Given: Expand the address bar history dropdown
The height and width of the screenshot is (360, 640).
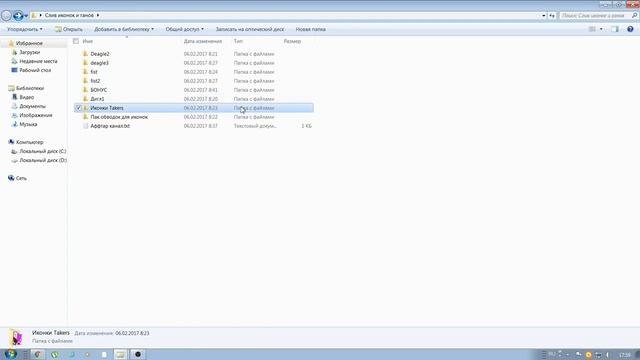Looking at the screenshot, I should pyautogui.click(x=544, y=16).
